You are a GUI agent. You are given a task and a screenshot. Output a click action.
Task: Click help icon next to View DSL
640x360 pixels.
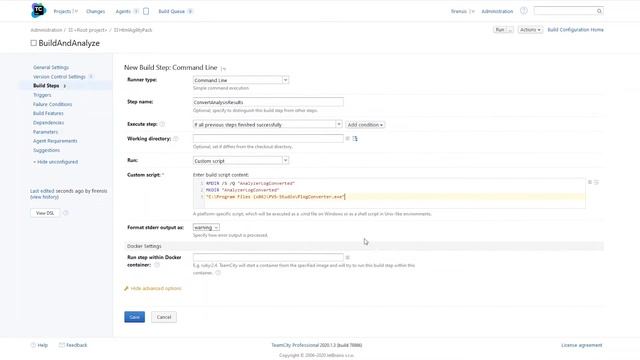[65, 213]
